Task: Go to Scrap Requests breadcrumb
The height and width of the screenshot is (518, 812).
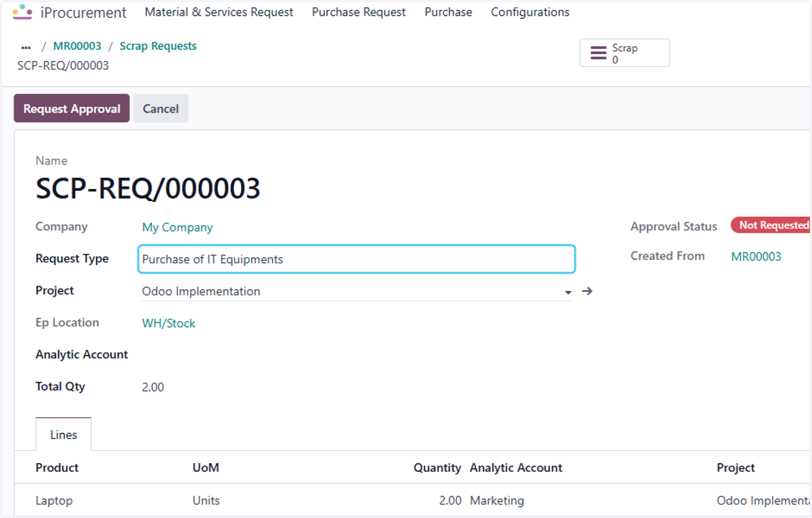Action: [x=158, y=46]
